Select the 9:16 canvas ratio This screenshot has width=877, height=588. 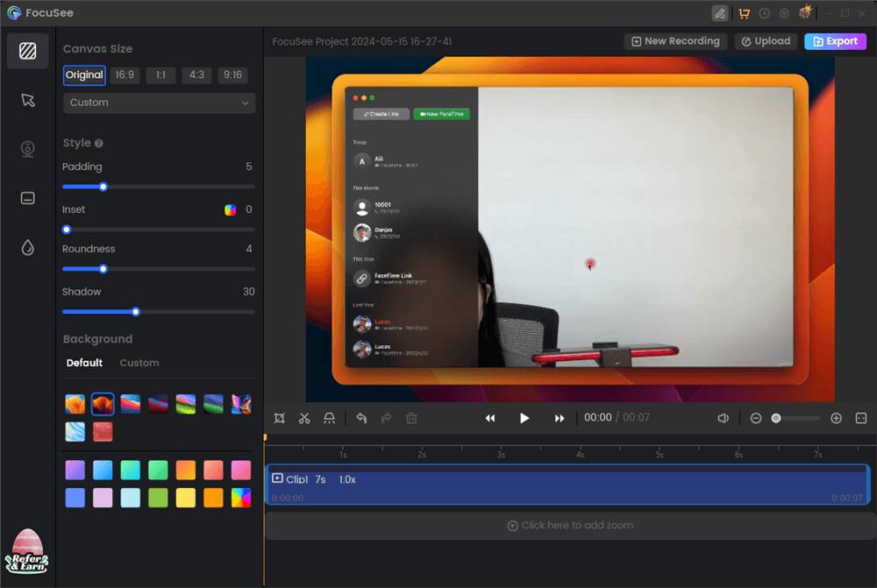point(232,74)
